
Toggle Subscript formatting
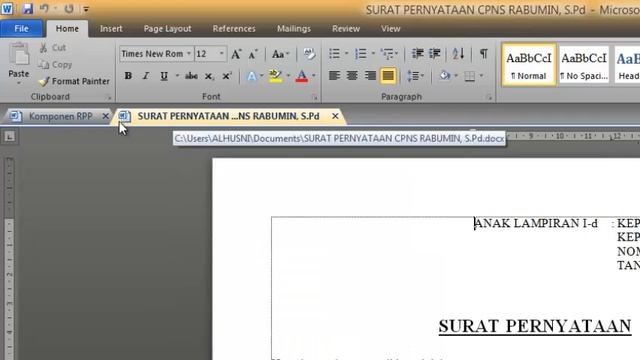[x=209, y=76]
